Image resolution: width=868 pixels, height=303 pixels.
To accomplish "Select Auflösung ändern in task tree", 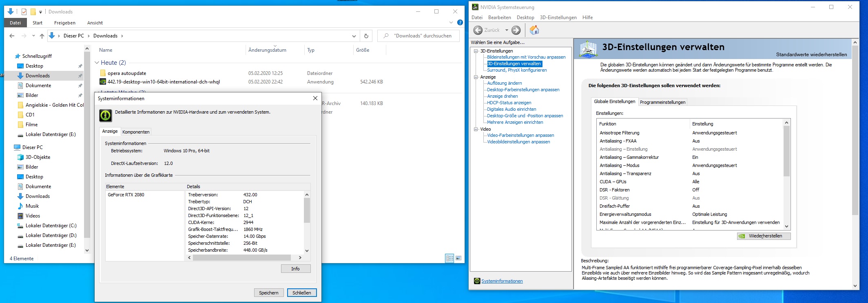I will [x=504, y=83].
